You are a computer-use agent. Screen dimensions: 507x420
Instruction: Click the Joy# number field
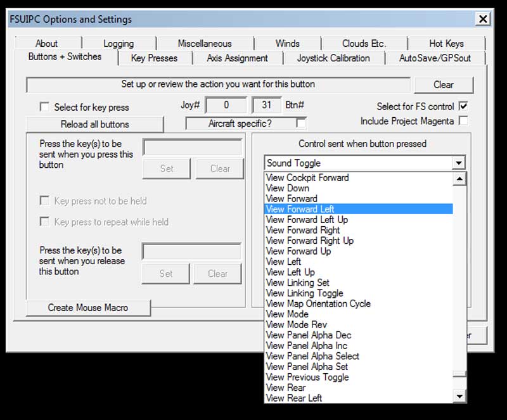(226, 105)
